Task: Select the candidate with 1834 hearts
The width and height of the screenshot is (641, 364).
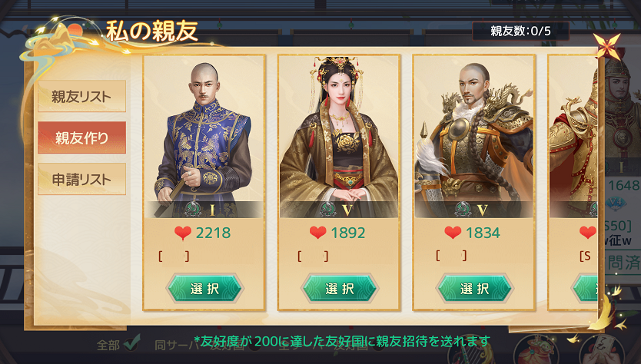Action: (474, 289)
